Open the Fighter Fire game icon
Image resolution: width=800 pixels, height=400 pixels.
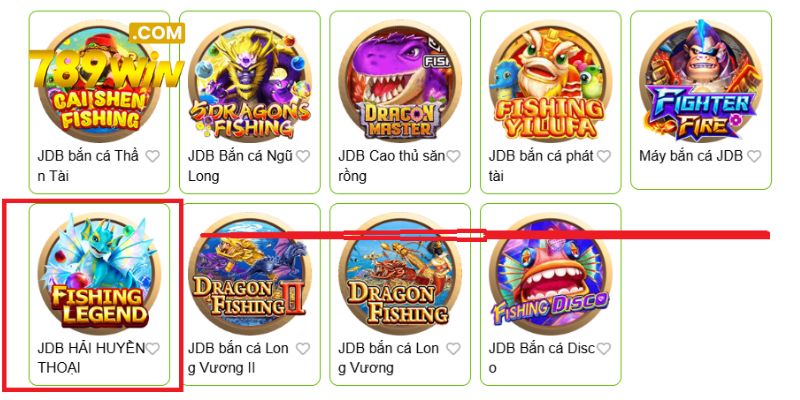[x=701, y=81]
